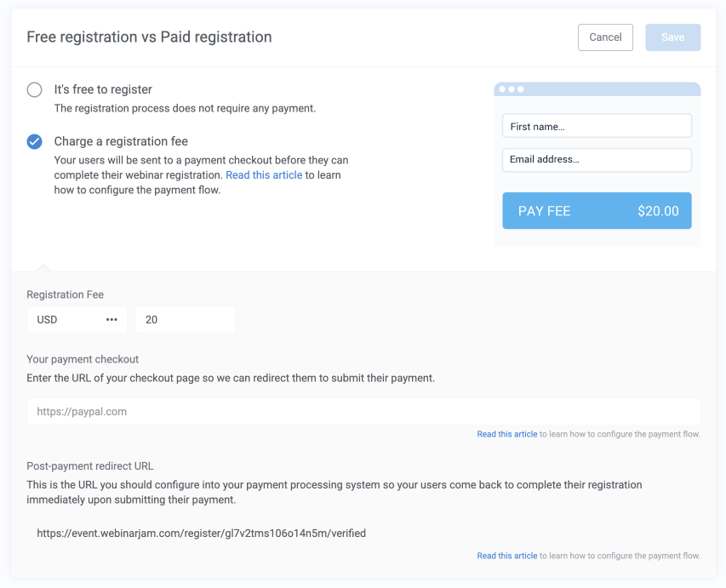Click the fee amount field showing 20
The height and width of the screenshot is (588, 726).
click(x=185, y=319)
